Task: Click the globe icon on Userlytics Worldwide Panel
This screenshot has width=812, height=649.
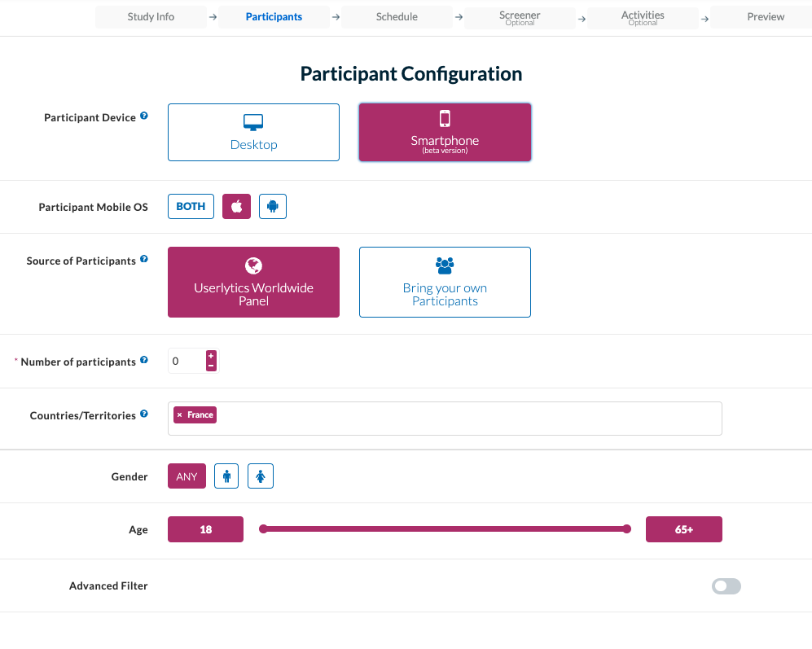Action: click(253, 265)
